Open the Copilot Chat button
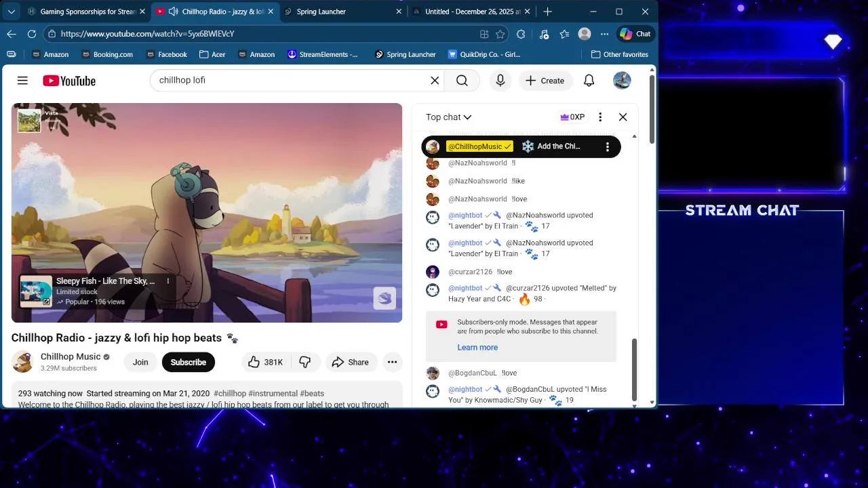 pyautogui.click(x=635, y=34)
